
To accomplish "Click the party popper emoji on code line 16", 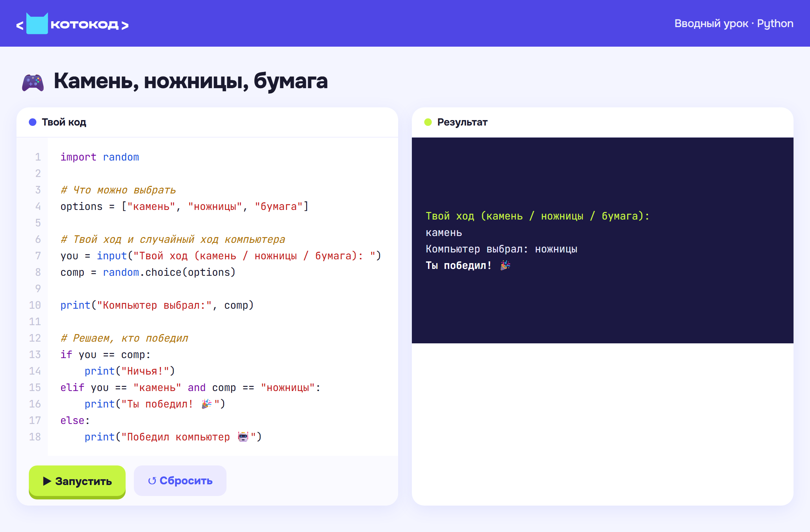I will tap(207, 404).
